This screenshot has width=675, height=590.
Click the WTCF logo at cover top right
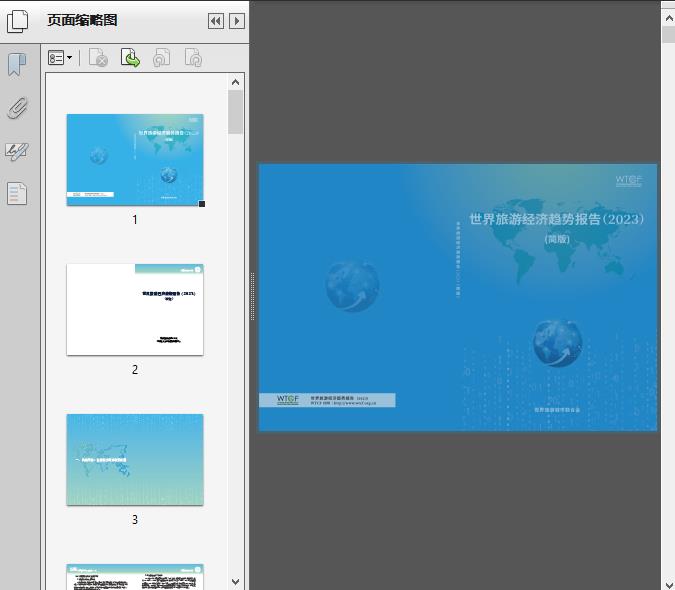629,181
